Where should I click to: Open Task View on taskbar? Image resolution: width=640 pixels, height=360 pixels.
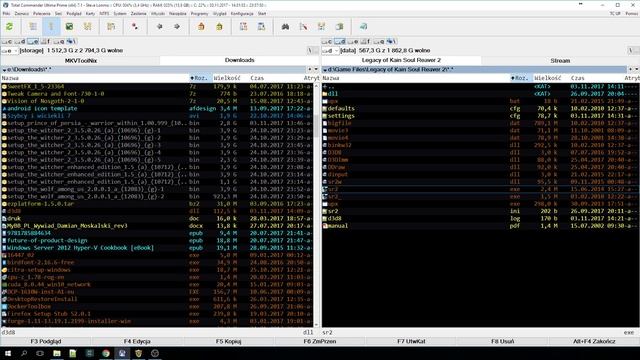click(x=40, y=353)
